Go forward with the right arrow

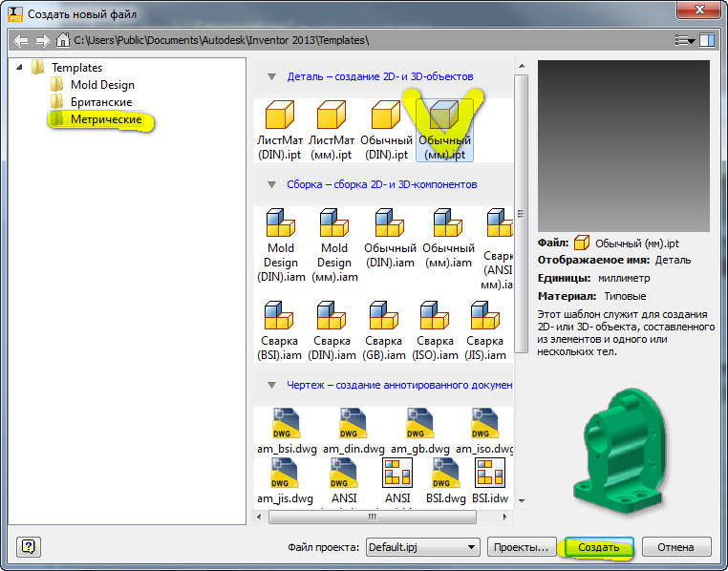(x=42, y=40)
